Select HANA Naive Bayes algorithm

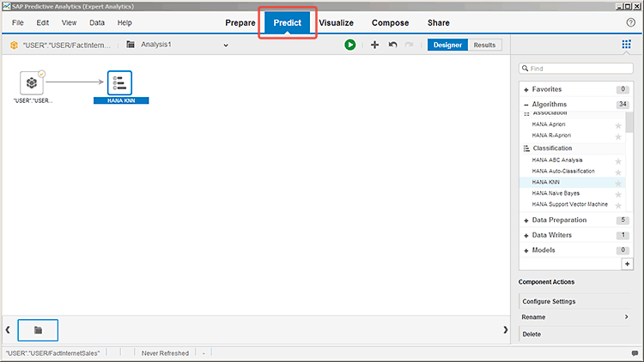tap(556, 193)
